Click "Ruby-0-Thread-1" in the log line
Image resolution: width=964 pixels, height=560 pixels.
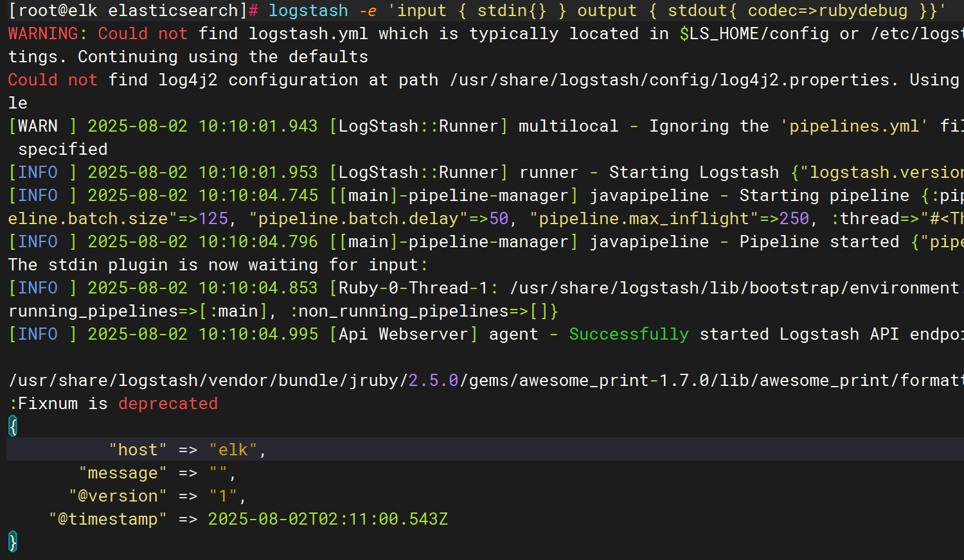(x=414, y=288)
